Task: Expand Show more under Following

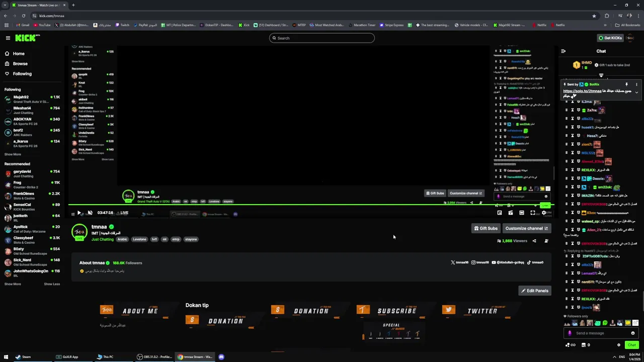Action: (x=13, y=154)
